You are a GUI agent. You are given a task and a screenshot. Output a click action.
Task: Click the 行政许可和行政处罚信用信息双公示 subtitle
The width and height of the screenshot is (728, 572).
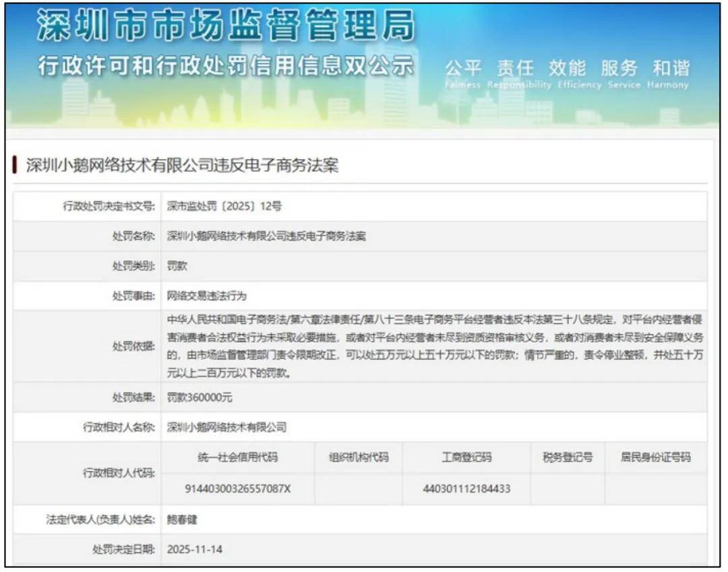(225, 65)
